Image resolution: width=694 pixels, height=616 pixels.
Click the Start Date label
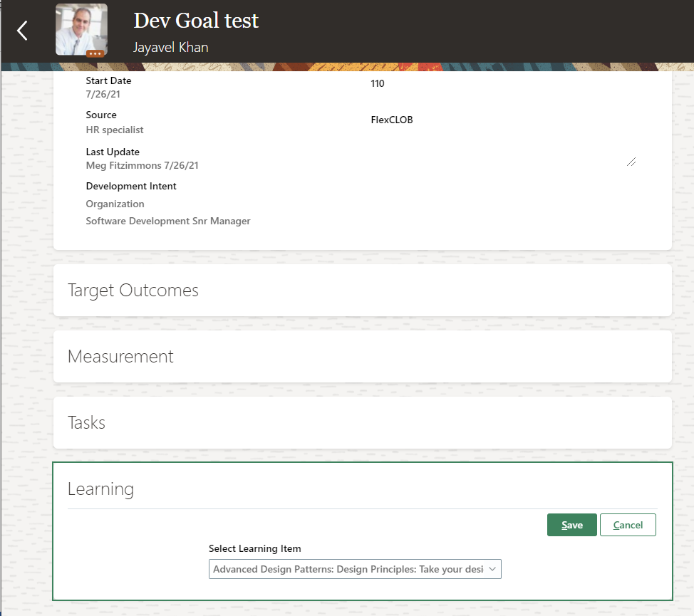click(x=108, y=81)
